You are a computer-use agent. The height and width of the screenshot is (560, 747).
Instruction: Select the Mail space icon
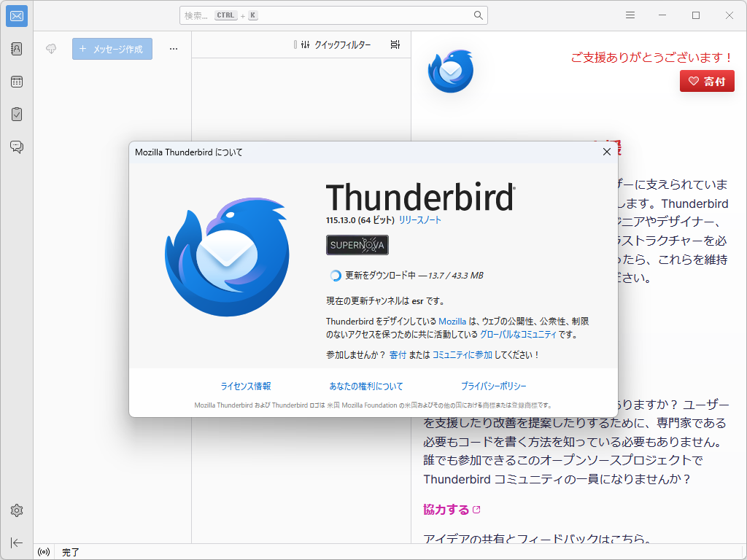point(16,15)
